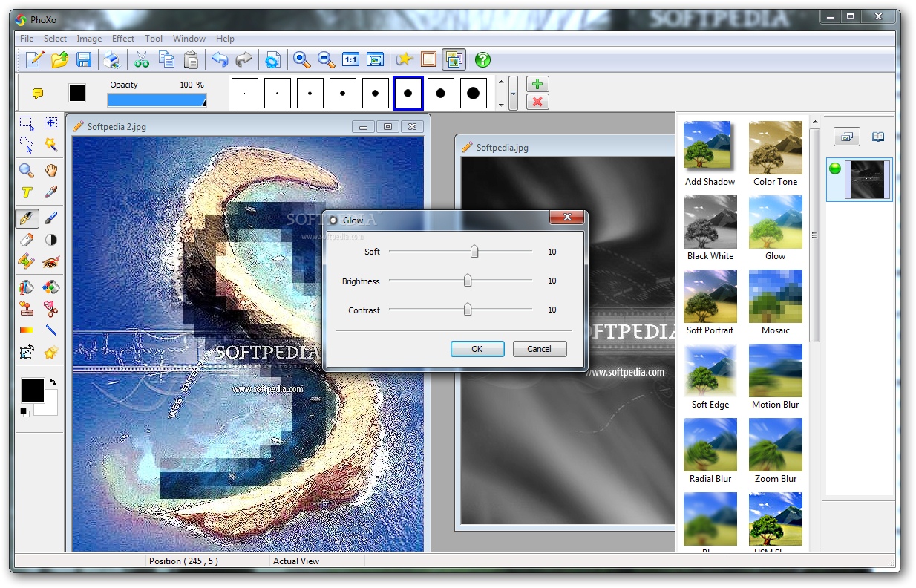Image resolution: width=916 pixels, height=588 pixels.
Task: Open the help green question mark icon
Action: coord(482,59)
